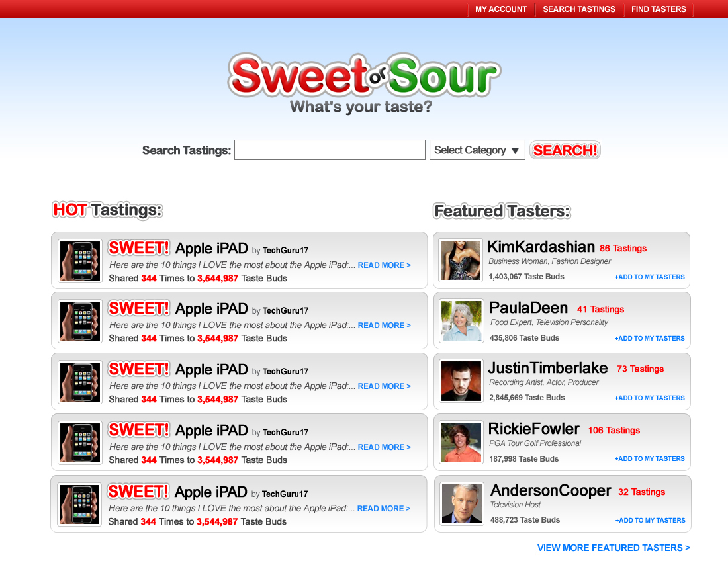
Task: Open Paula Deen's profile photo
Action: (x=461, y=321)
